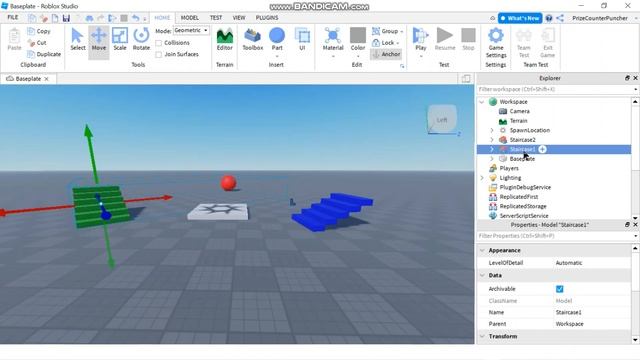Collapse the Transform properties section
This screenshot has width=640, height=360.
pyautogui.click(x=482, y=336)
